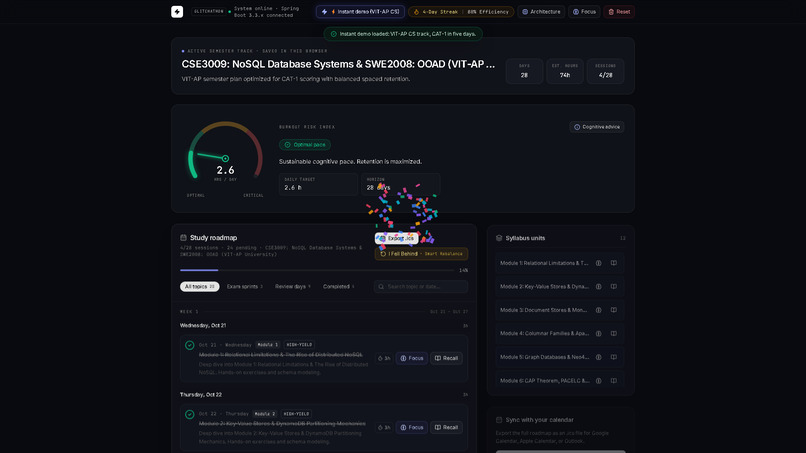Select Module 6: CAP Theorem unit
Screen dimensions: 806x453
pos(544,380)
